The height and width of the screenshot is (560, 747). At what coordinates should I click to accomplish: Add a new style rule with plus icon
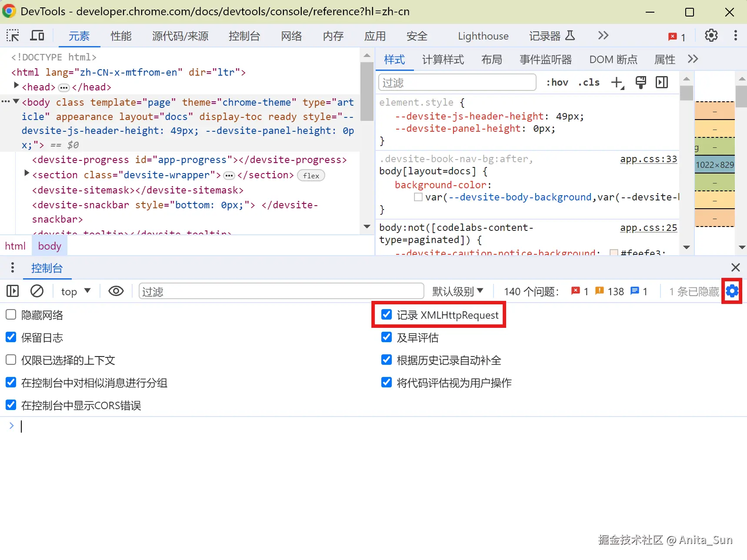click(x=617, y=83)
